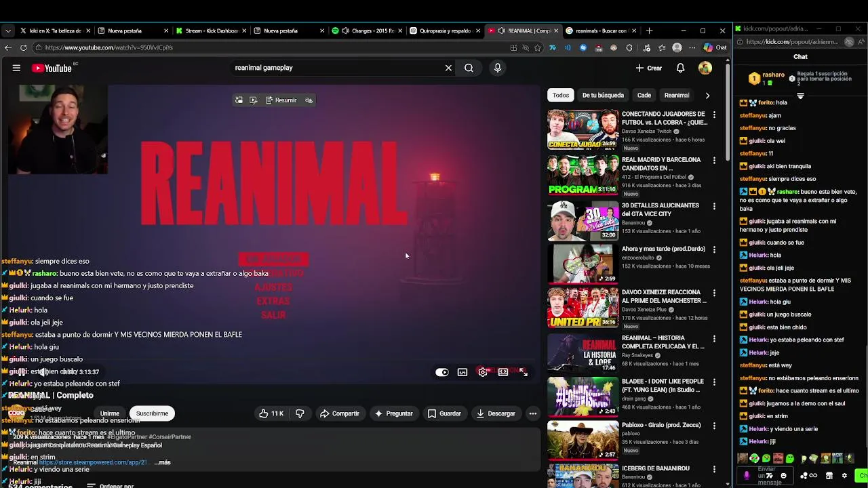Viewport: 868px width, 488px height.
Task: Select the 'De tu búsqueda' filter chip
Action: tap(603, 96)
